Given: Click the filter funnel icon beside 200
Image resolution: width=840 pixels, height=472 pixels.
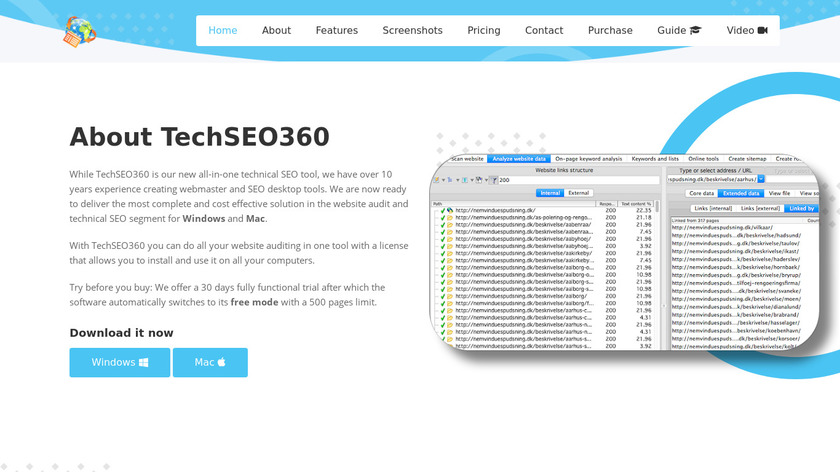Looking at the screenshot, I should pos(494,181).
